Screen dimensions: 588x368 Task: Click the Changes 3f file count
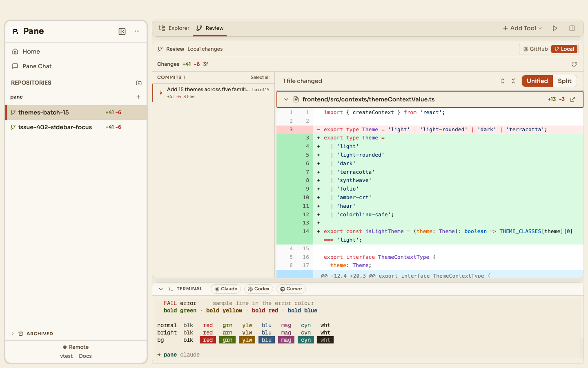(x=206, y=64)
